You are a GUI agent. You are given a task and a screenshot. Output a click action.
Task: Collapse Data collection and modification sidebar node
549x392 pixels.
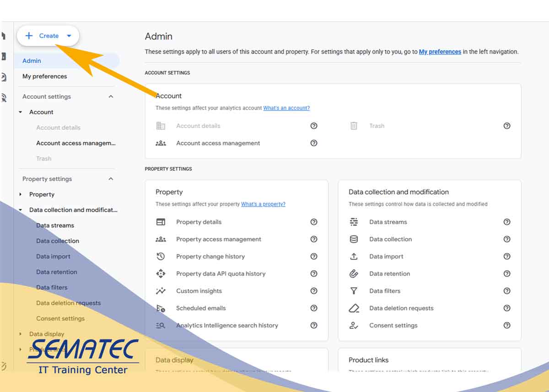pos(21,210)
